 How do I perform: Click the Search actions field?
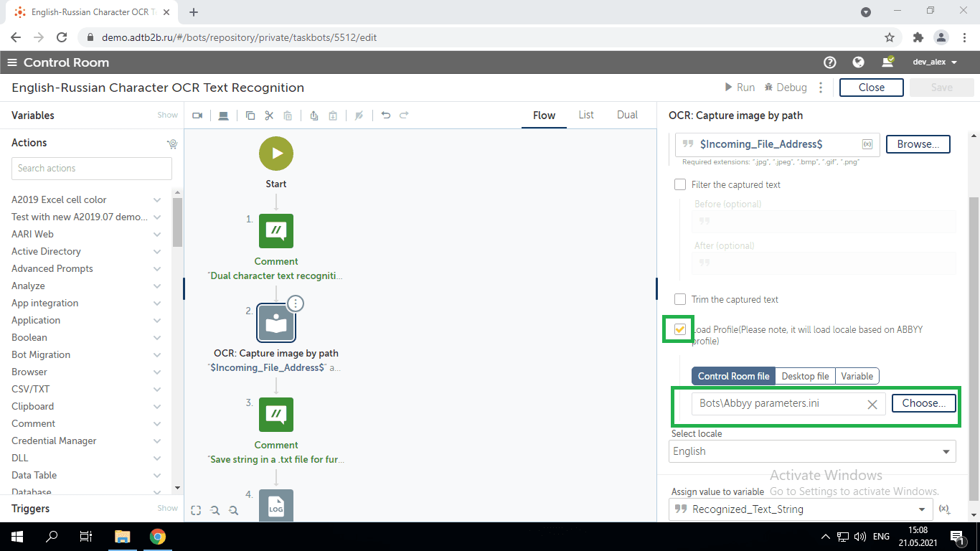[92, 168]
